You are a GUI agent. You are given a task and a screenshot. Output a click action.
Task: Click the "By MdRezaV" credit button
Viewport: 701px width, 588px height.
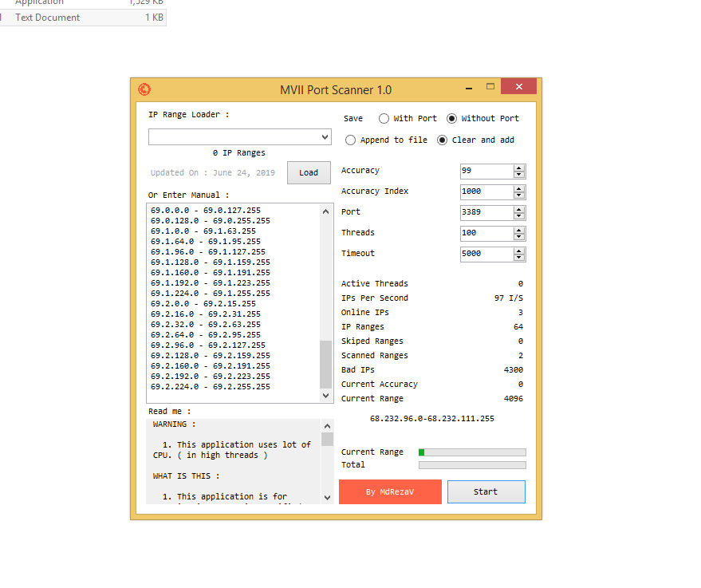point(390,491)
